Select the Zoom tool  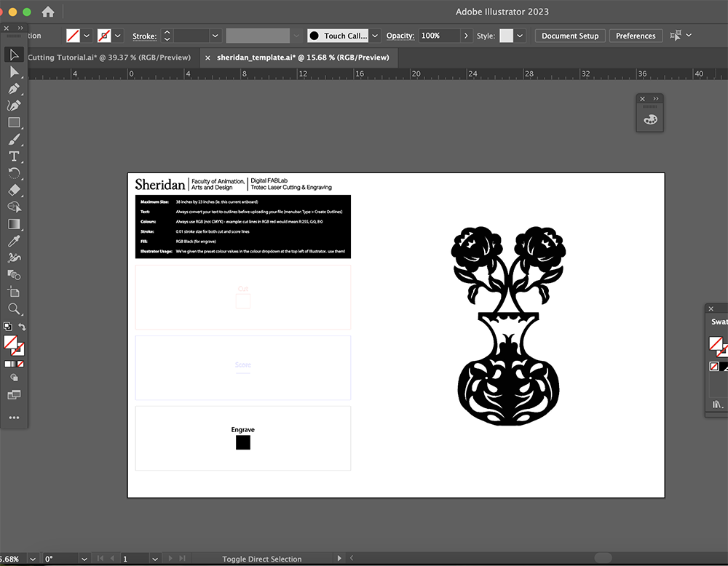(x=13, y=308)
